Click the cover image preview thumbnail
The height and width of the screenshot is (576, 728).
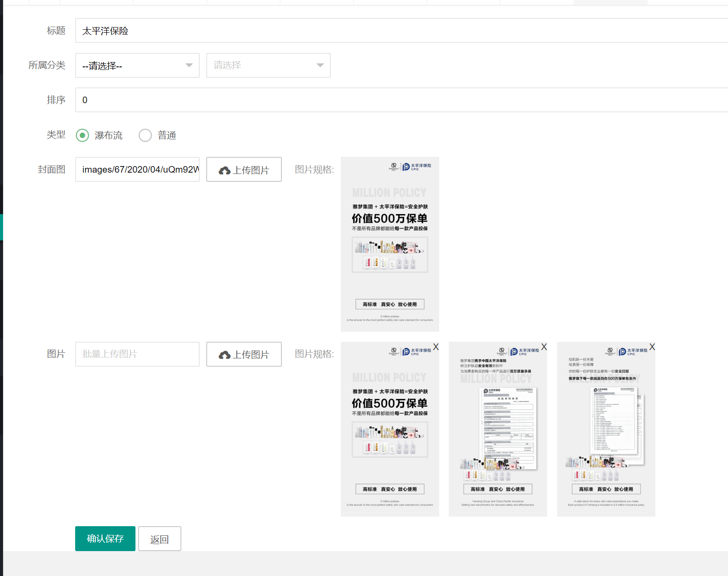pos(390,244)
